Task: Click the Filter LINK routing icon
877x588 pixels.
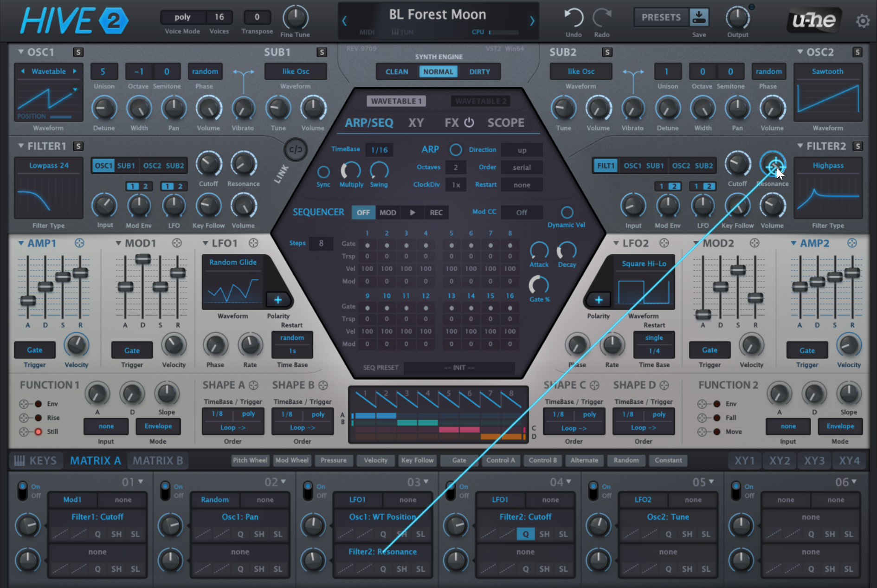Action: 296,149
